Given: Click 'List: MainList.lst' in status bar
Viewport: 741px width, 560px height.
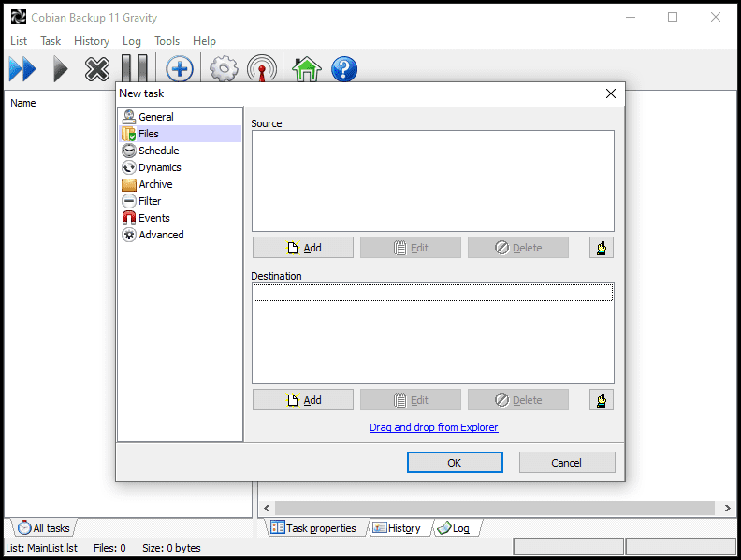Looking at the screenshot, I should coord(41,548).
